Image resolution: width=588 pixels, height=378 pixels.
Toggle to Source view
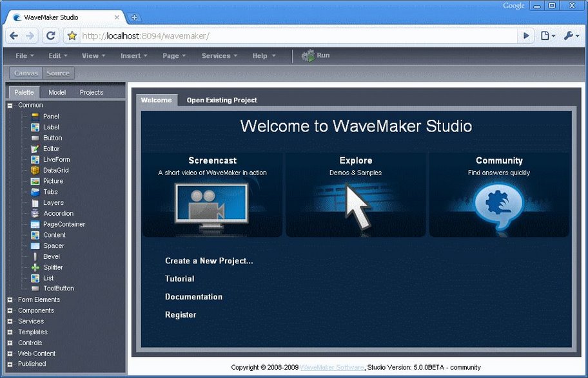click(x=58, y=73)
